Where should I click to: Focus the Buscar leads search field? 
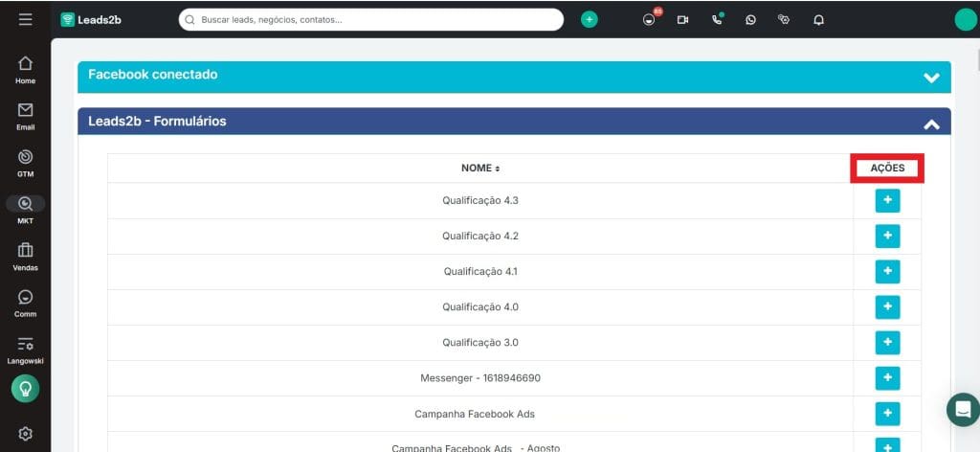click(371, 19)
